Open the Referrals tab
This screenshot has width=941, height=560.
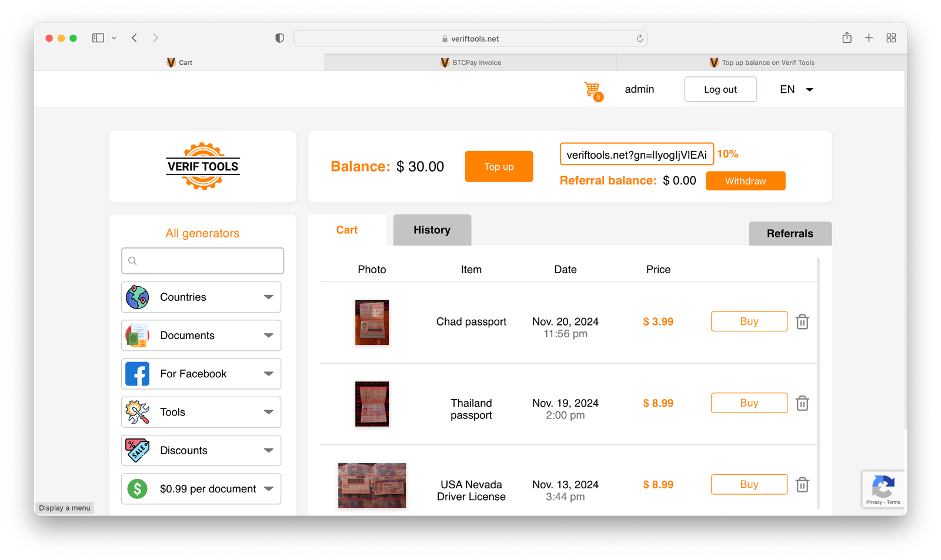[x=789, y=234]
